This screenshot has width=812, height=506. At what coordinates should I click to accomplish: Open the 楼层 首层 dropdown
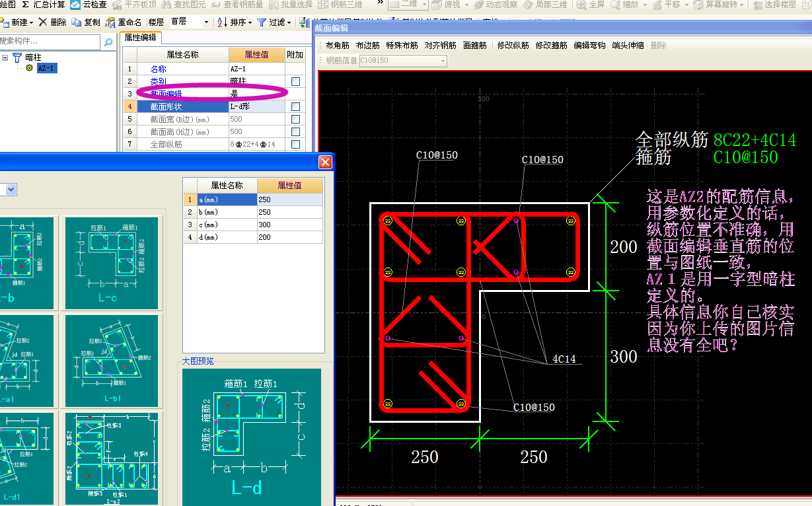pyautogui.click(x=206, y=22)
